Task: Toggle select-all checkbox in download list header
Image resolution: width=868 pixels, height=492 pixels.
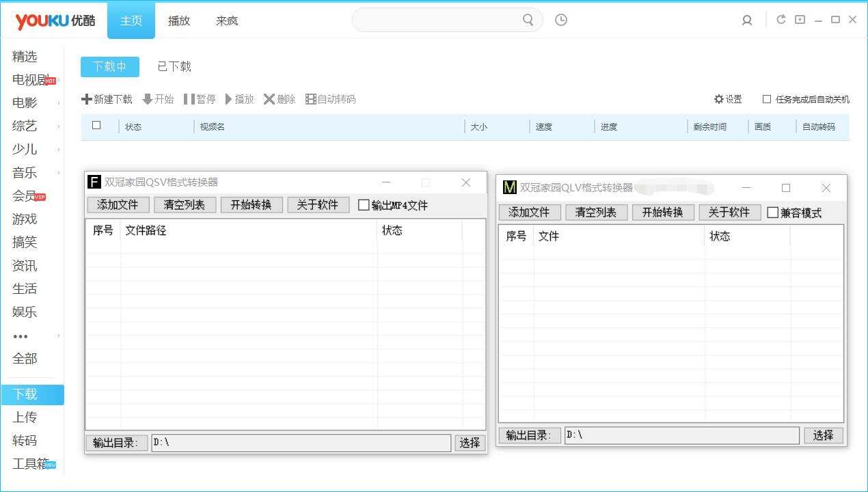Action: (x=96, y=125)
